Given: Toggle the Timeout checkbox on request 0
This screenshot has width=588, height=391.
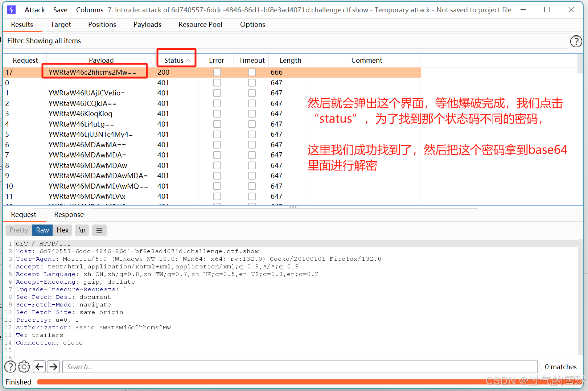Looking at the screenshot, I should tap(252, 82).
